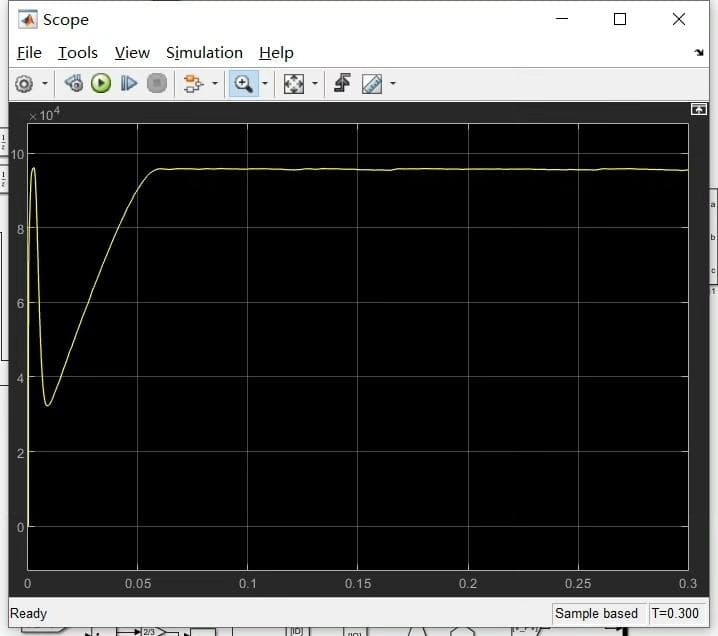Click the MATLAB icon in the title bar
The height and width of the screenshot is (636, 718).
(28, 20)
